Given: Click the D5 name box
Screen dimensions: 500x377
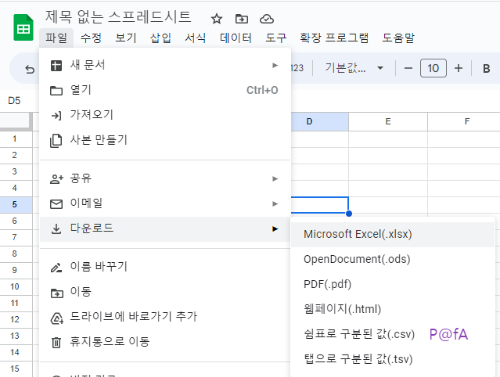Looking at the screenshot, I should (x=14, y=101).
